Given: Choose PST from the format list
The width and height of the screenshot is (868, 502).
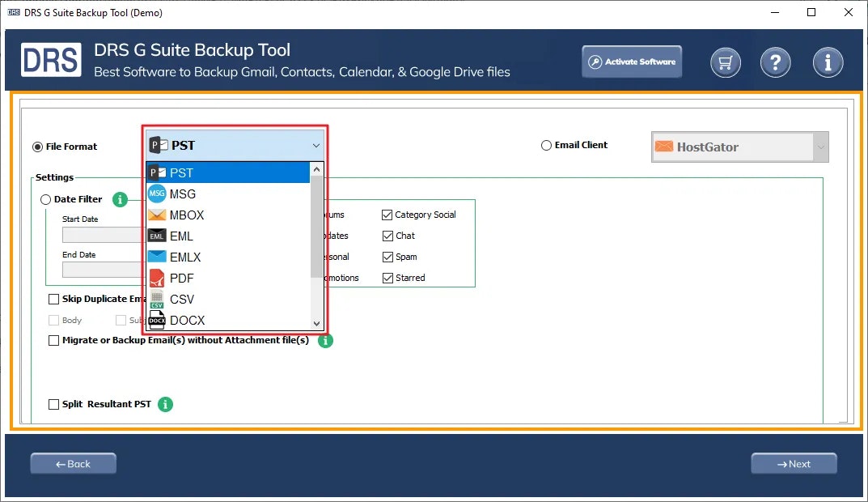Looking at the screenshot, I should click(228, 172).
